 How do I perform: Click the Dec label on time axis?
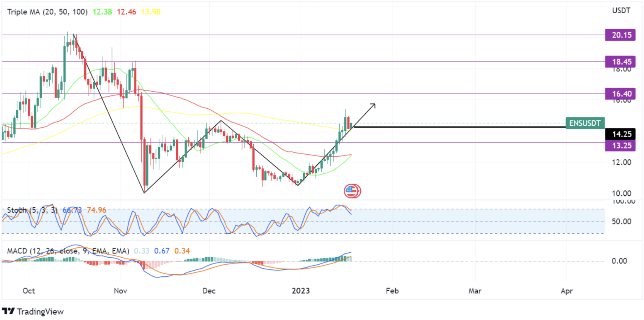[x=209, y=291]
